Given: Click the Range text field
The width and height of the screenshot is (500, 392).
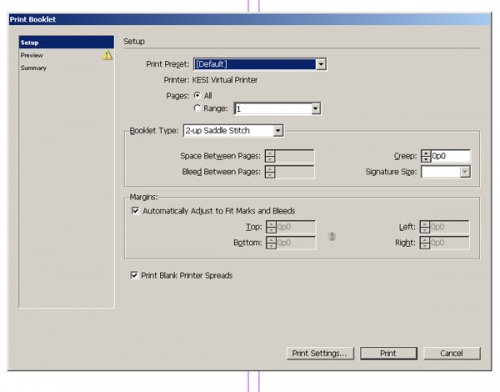Looking at the screenshot, I should [x=273, y=108].
